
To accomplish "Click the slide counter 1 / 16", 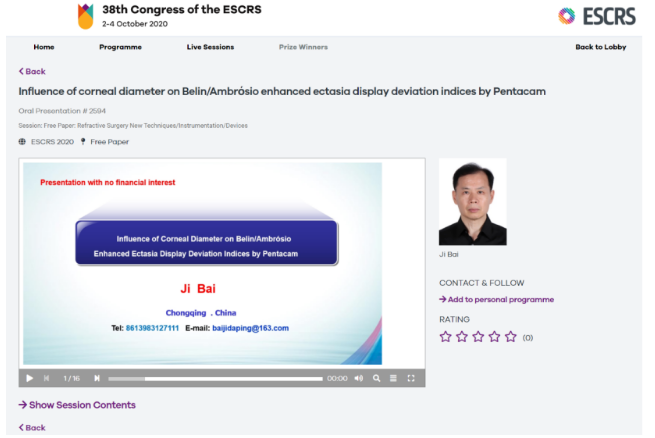I will (71, 378).
